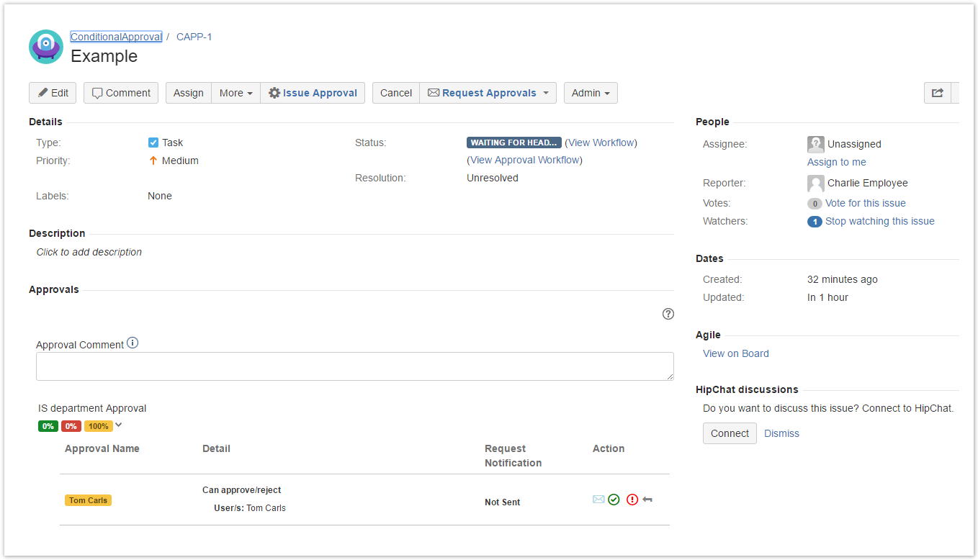Click the share icon button at top right

click(x=937, y=93)
